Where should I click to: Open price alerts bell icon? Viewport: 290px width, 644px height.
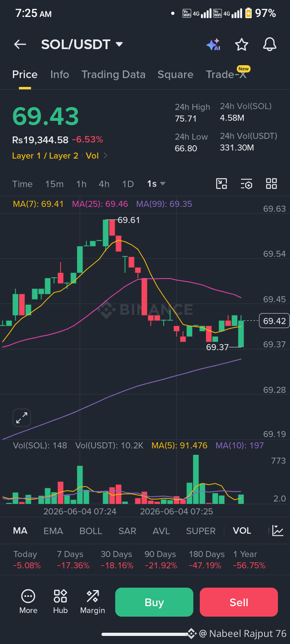[x=269, y=44]
